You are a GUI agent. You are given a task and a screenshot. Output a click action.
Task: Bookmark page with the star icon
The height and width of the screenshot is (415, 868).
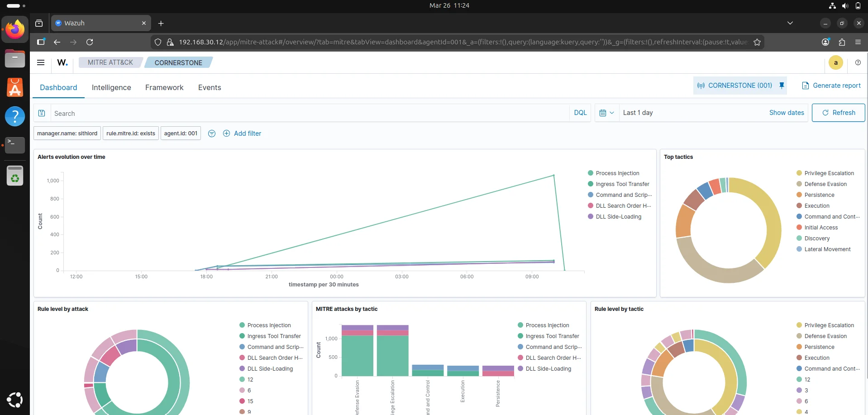pos(757,42)
